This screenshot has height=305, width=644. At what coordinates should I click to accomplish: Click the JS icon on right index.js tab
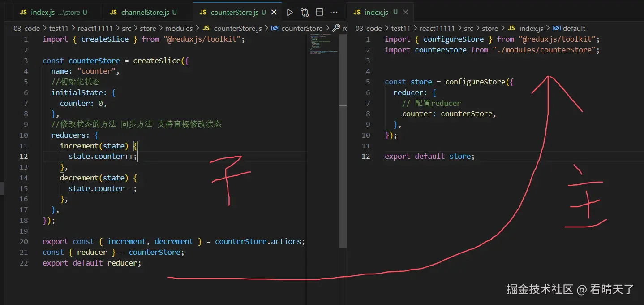click(357, 12)
